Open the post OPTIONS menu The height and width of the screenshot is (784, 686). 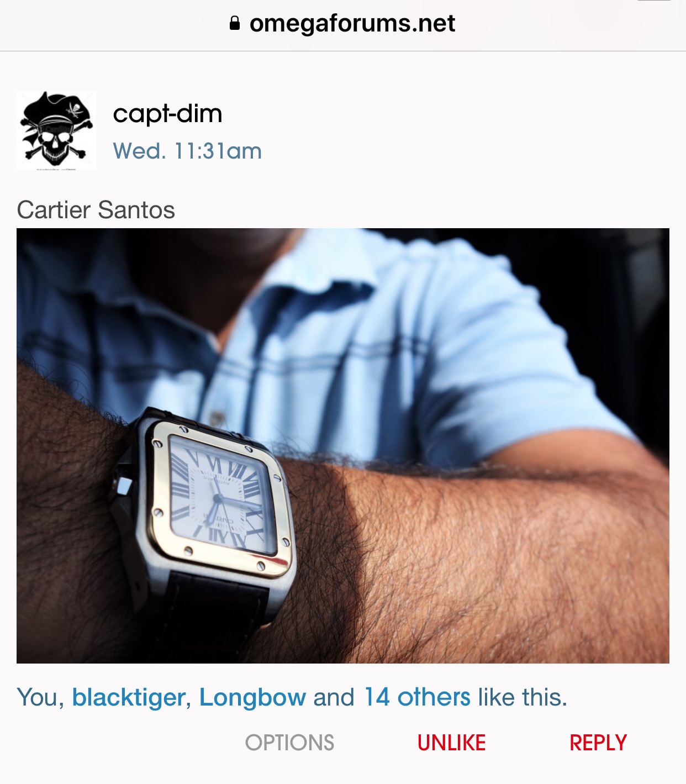pyautogui.click(x=289, y=743)
